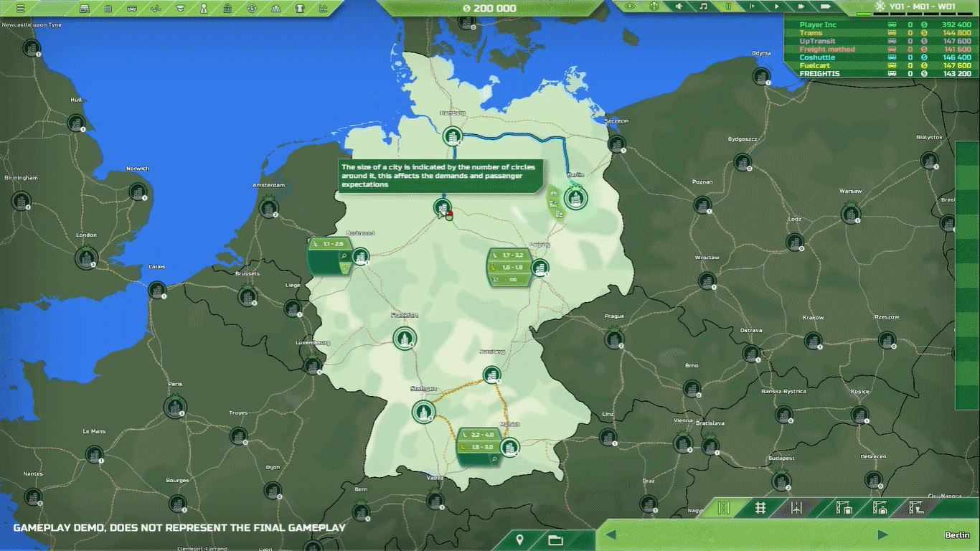Screen dimensions: 980x551
Task: Click magnifier in Dortmund info panel
Action: pyautogui.click(x=344, y=256)
